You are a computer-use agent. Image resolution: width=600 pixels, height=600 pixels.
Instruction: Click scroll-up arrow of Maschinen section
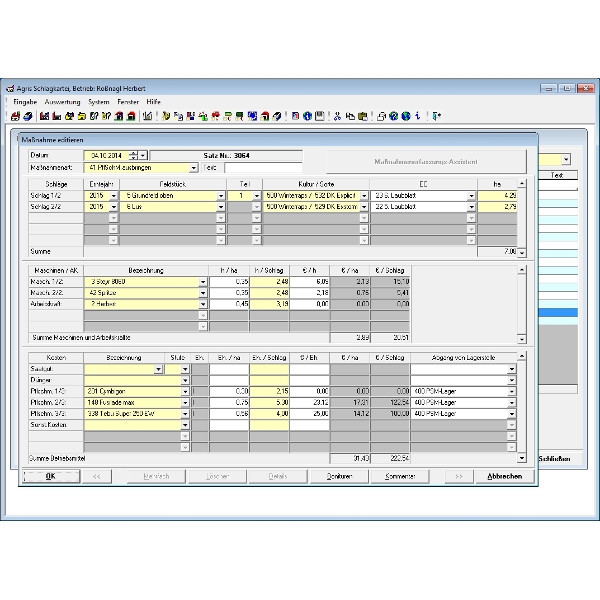pos(522,270)
